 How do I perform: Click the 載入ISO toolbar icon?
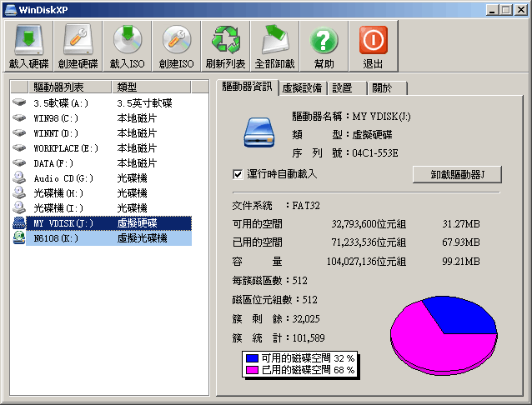(128, 46)
